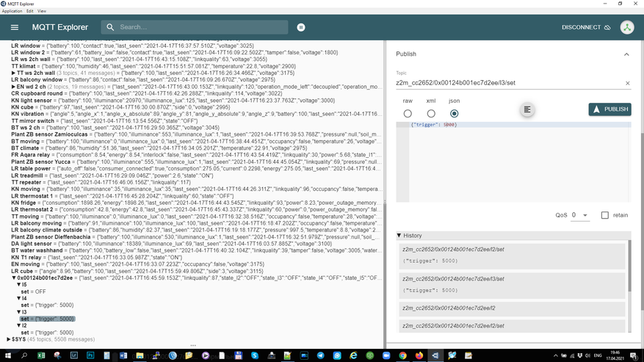Select the xml payload format
Viewport: 644px width, 362px height.
[431, 114]
